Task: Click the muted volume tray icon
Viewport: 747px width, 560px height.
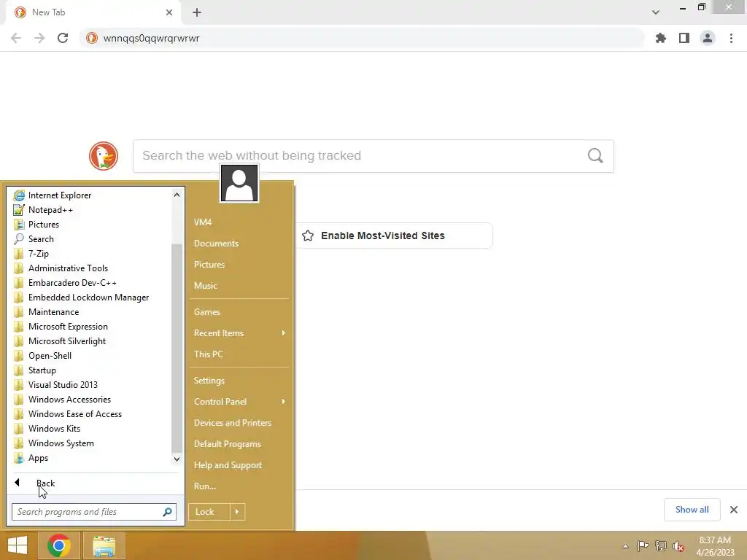Action: click(678, 546)
